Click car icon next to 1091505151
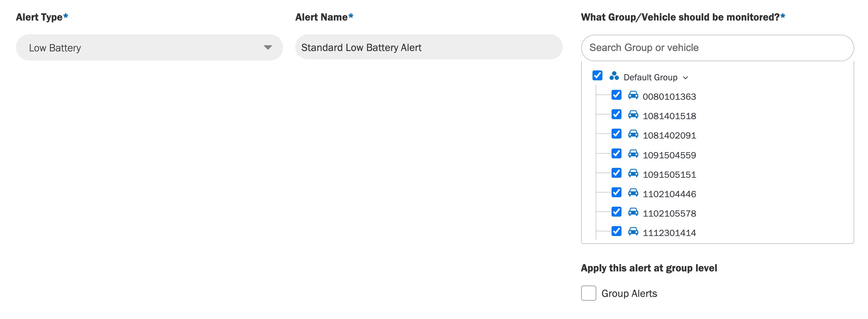Image resolution: width=868 pixels, height=319 pixels. 633,173
